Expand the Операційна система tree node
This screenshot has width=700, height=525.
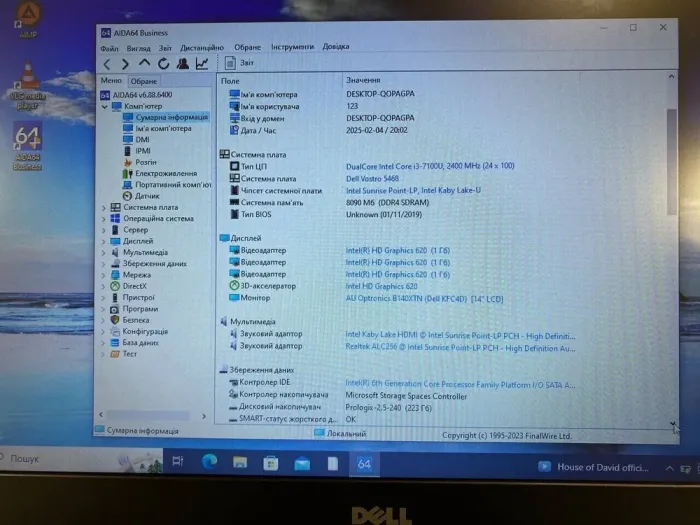click(104, 219)
